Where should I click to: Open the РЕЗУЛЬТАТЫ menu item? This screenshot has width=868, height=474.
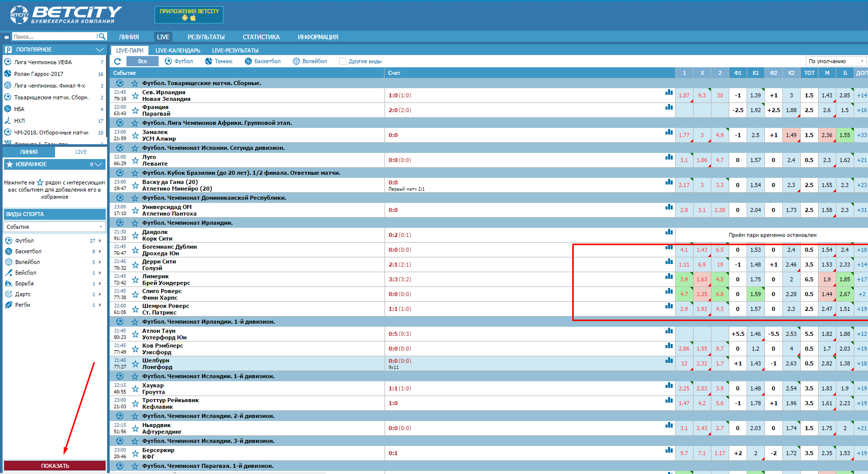pyautogui.click(x=206, y=37)
